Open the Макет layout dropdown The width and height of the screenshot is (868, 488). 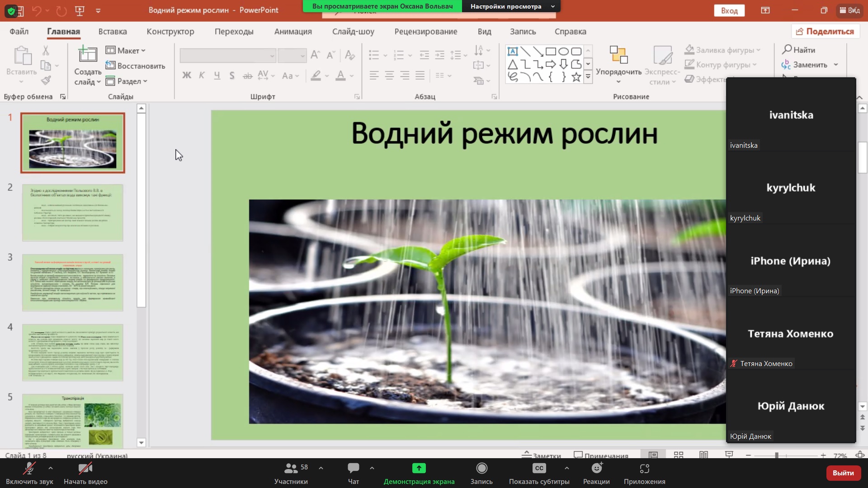click(126, 51)
